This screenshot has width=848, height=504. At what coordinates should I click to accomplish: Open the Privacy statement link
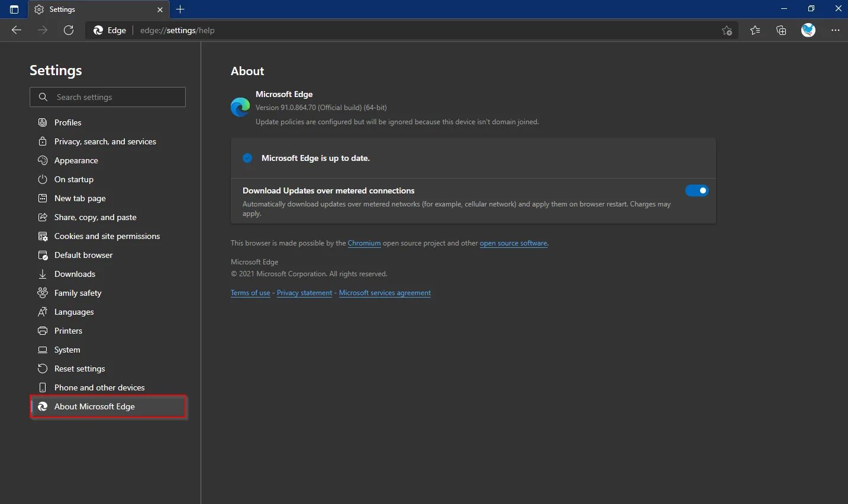[304, 293]
